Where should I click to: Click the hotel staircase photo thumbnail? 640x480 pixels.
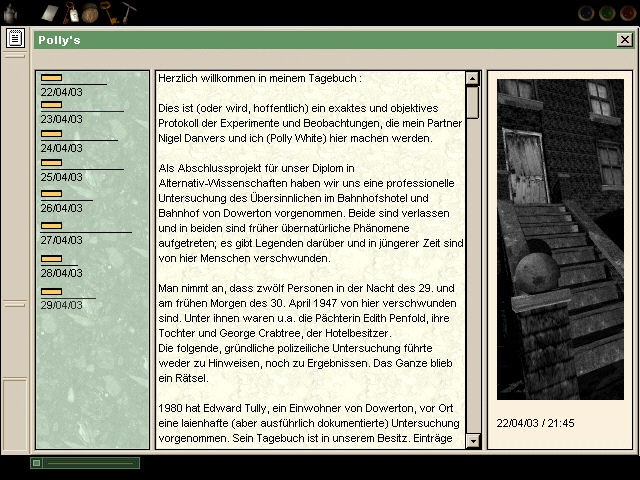click(x=559, y=239)
